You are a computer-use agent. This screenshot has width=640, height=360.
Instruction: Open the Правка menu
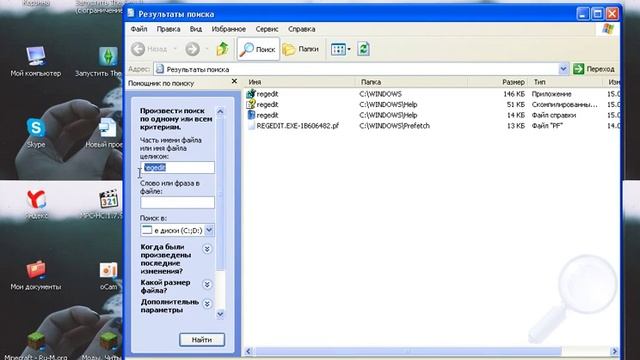tap(168, 29)
